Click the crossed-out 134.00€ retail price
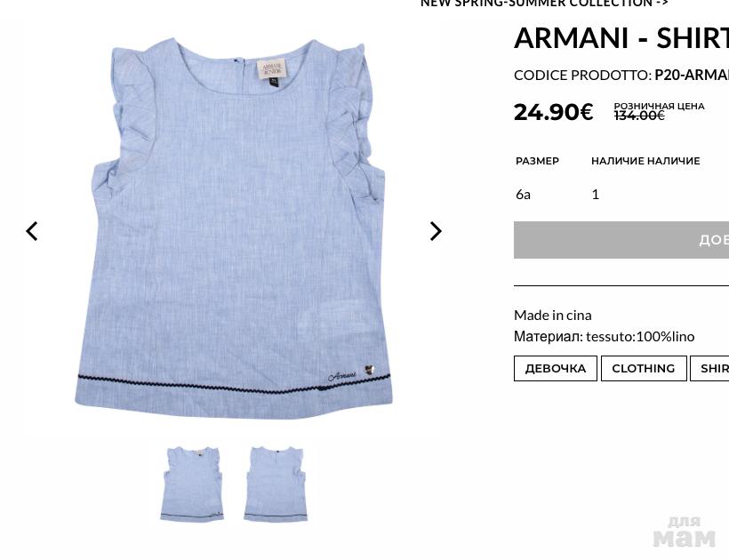 [639, 116]
